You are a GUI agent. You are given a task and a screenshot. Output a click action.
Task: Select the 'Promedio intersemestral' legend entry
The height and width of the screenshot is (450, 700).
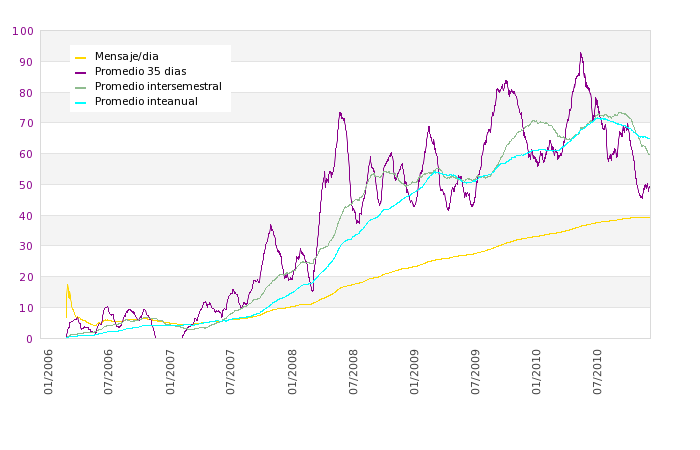pos(157,86)
